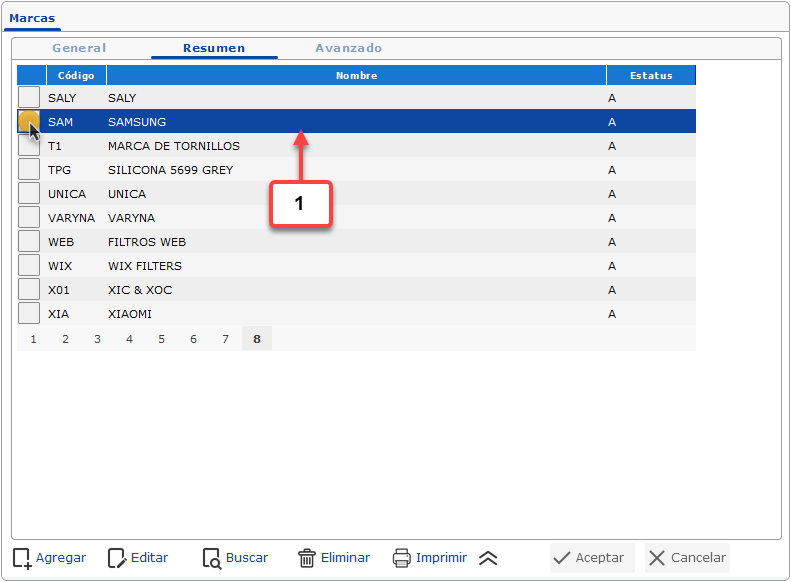Viewport: 791px width, 582px height.
Task: Click the Cancelar X icon
Action: pos(656,558)
